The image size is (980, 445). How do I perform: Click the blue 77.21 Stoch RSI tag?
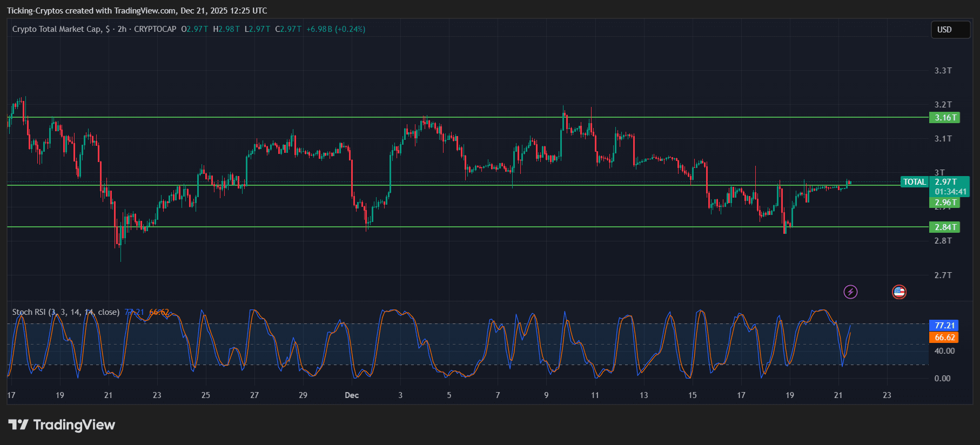click(944, 326)
